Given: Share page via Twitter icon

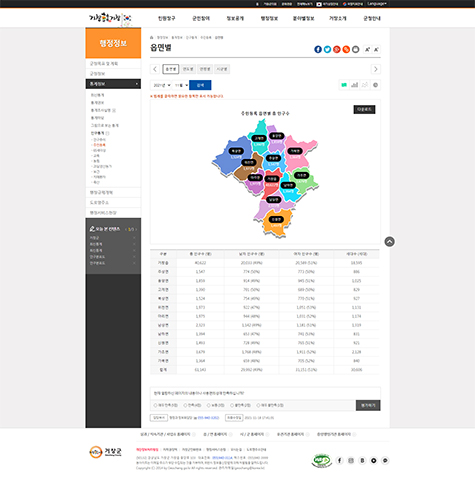Looking at the screenshot, I should pos(327,49).
